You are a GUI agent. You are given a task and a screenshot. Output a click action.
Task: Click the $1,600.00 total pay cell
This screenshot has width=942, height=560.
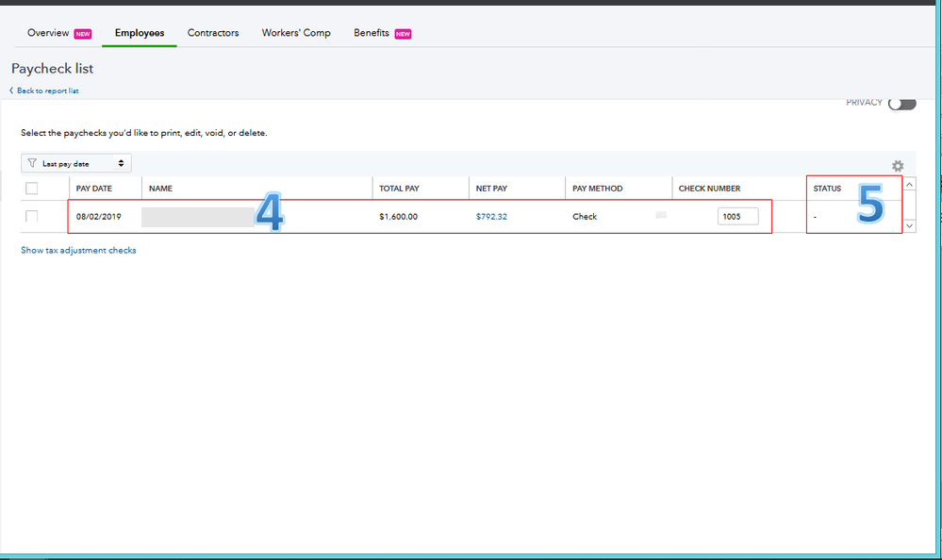[398, 216]
